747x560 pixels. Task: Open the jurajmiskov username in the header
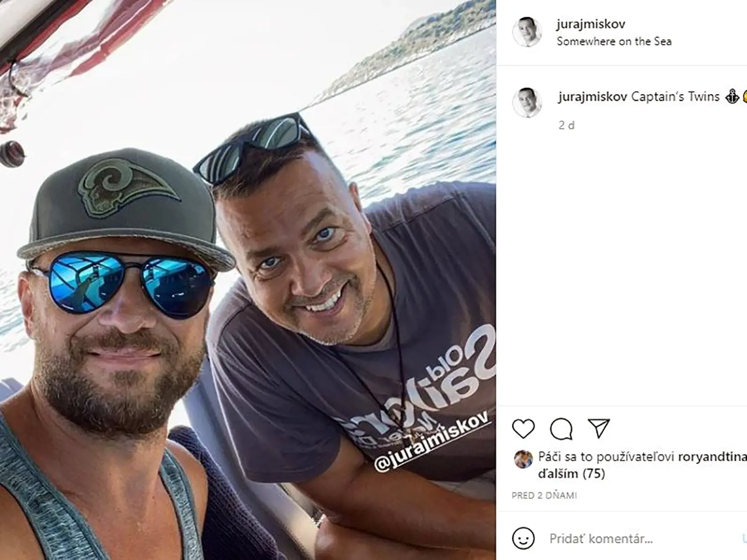(x=591, y=24)
